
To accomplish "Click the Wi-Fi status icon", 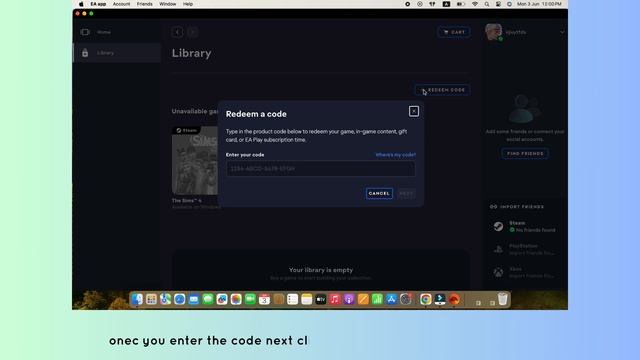I will [x=475, y=4].
